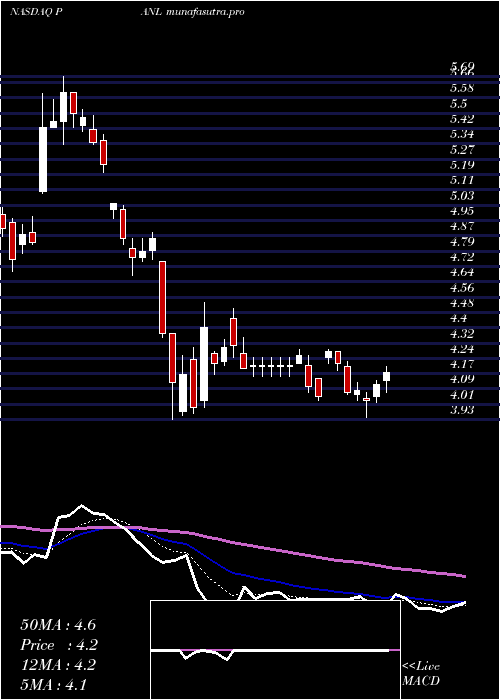Click the Price : 4.2 readout
The image size is (500, 700).
[59, 645]
